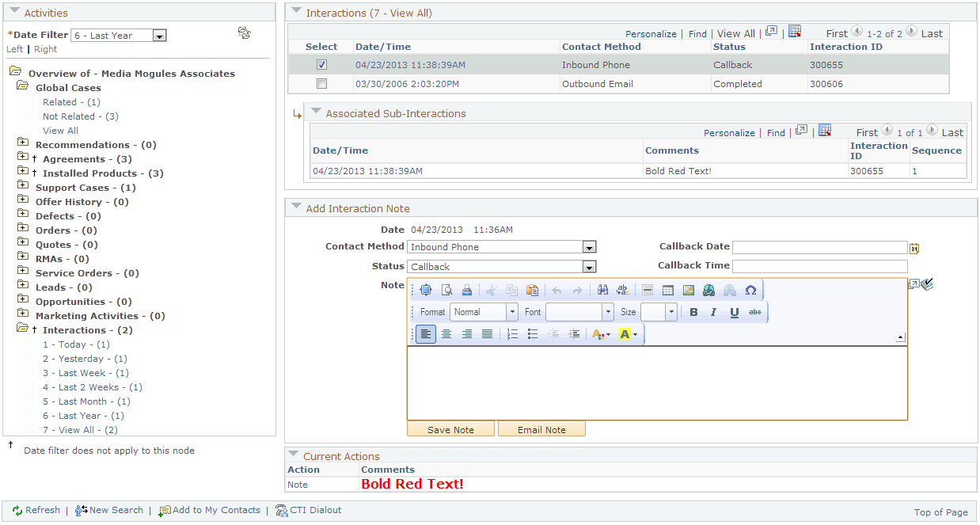Collapse the Interactions folder in the tree
This screenshot has width=980, height=525.
click(x=23, y=329)
